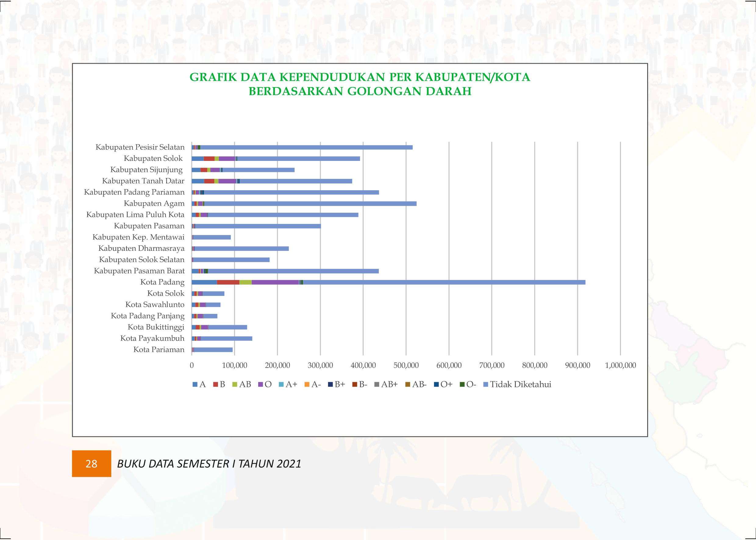The width and height of the screenshot is (756, 540).
Task: Click the green 'AB' legend swatch
Action: coord(235,385)
